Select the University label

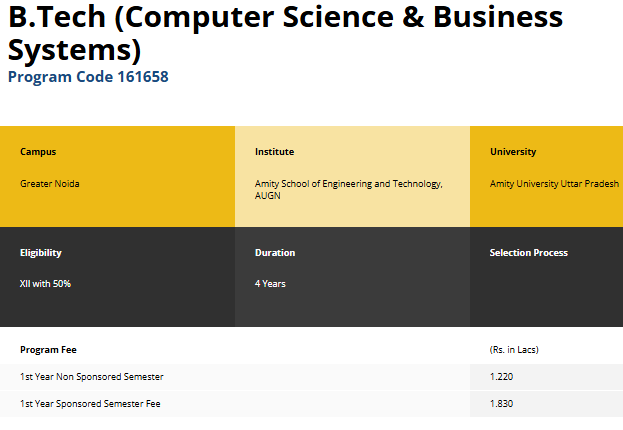513,152
